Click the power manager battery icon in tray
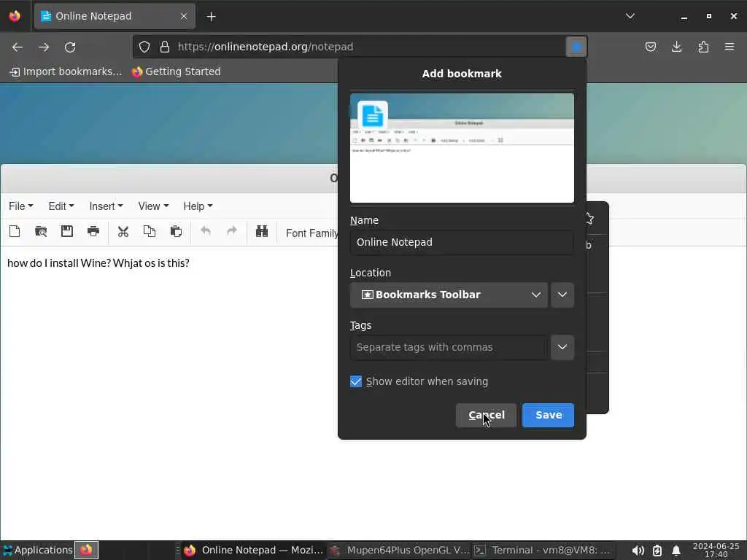747x560 pixels. pyautogui.click(x=657, y=551)
